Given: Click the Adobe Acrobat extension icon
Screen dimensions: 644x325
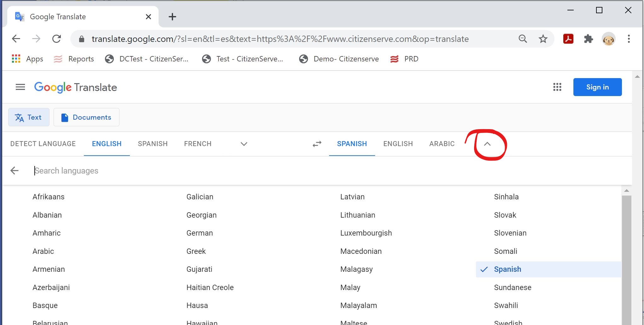Looking at the screenshot, I should point(568,39).
